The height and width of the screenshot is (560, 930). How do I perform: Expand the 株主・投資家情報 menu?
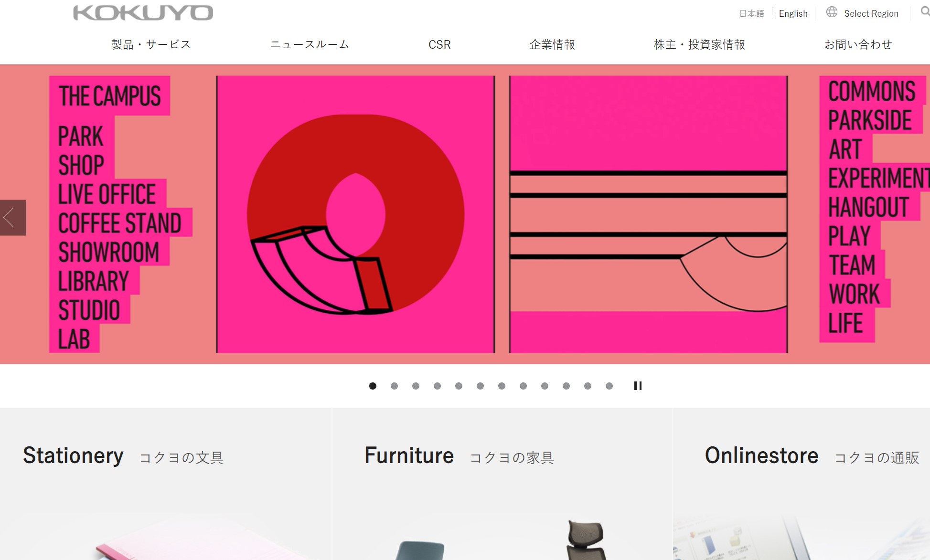point(699,44)
